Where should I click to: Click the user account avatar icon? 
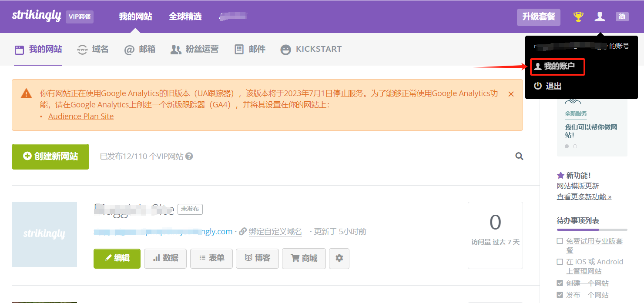click(x=600, y=16)
